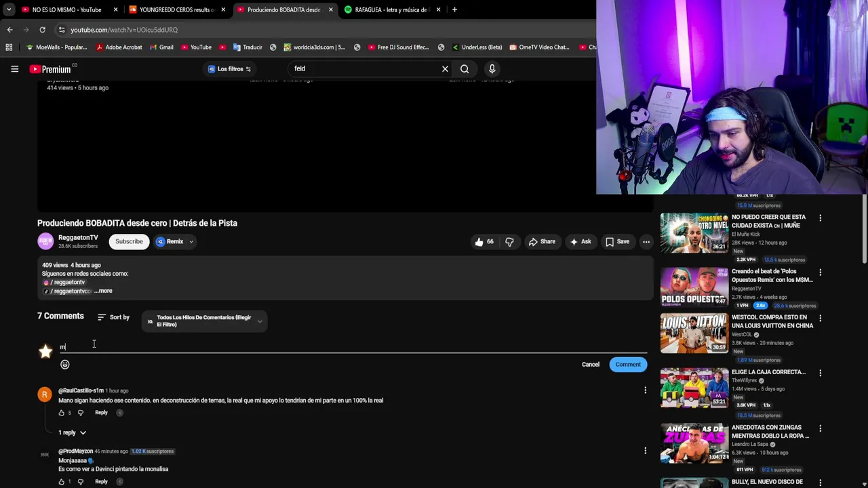Image resolution: width=868 pixels, height=488 pixels.
Task: Save video to playlist
Action: click(x=617, y=242)
